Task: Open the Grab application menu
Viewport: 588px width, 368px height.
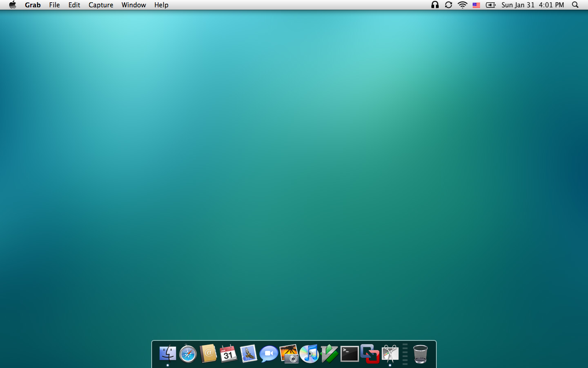Action: [x=33, y=5]
